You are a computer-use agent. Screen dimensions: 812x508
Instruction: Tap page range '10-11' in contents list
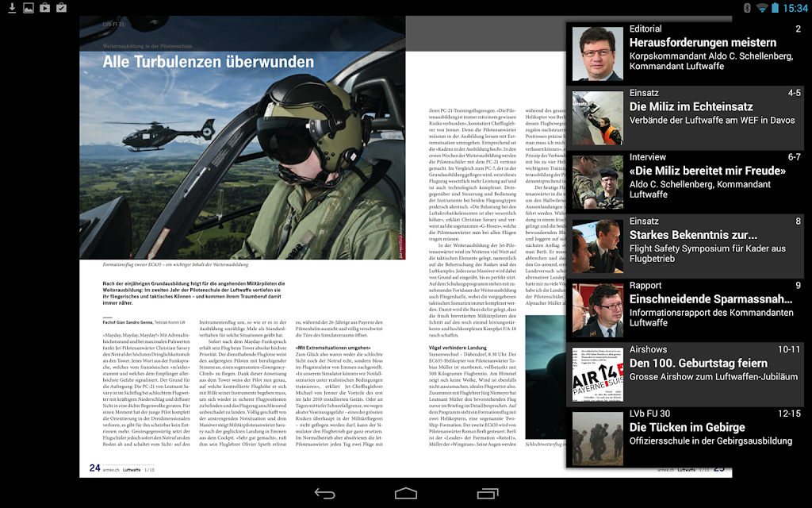pos(789,349)
